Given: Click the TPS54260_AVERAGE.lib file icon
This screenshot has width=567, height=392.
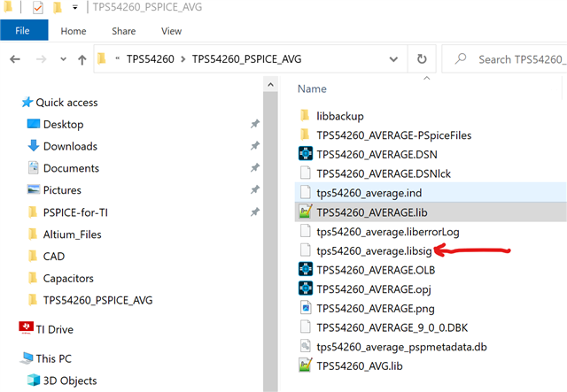Looking at the screenshot, I should (x=306, y=211).
